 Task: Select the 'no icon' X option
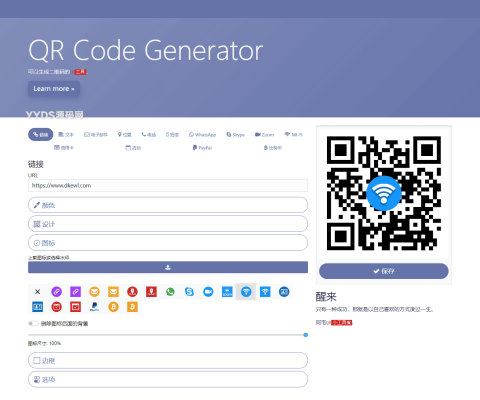pyautogui.click(x=38, y=292)
